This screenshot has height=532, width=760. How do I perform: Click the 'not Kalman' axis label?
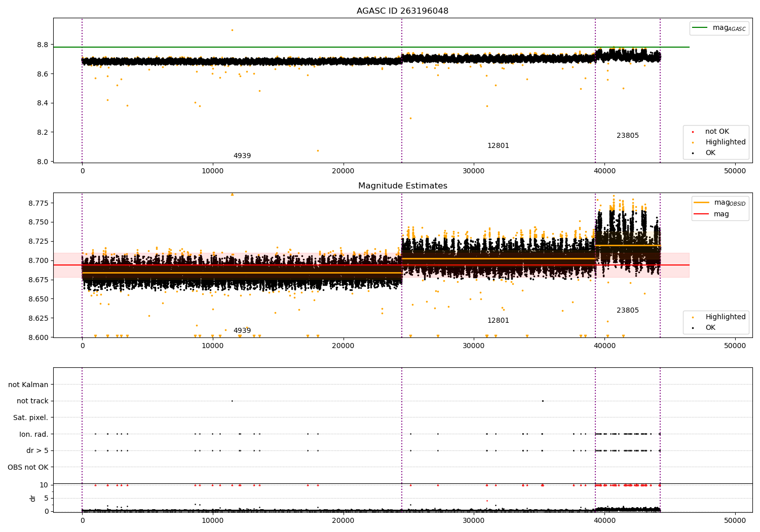(x=28, y=385)
